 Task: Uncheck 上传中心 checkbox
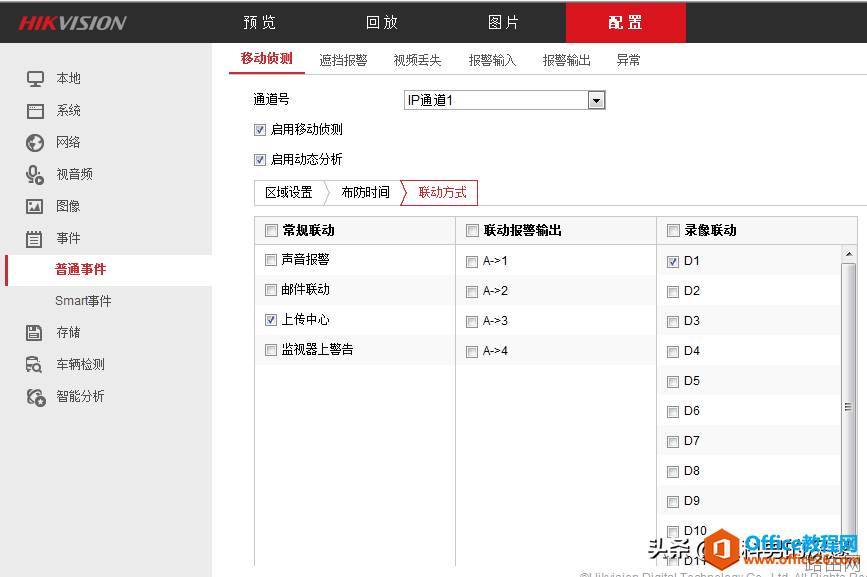(271, 319)
